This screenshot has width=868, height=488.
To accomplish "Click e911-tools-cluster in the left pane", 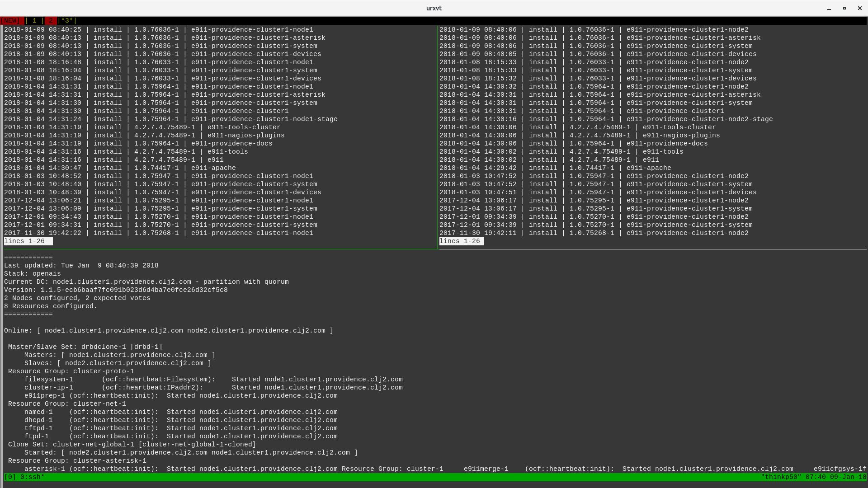I will 244,127.
